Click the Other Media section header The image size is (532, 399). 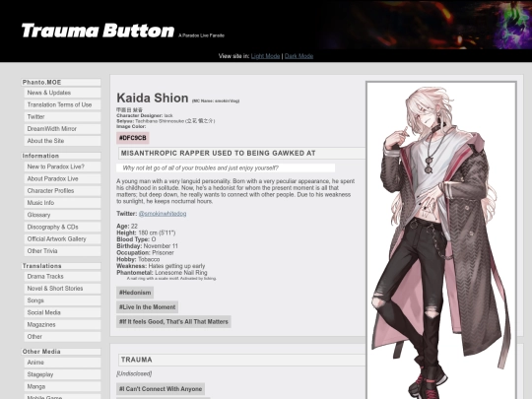click(x=61, y=352)
